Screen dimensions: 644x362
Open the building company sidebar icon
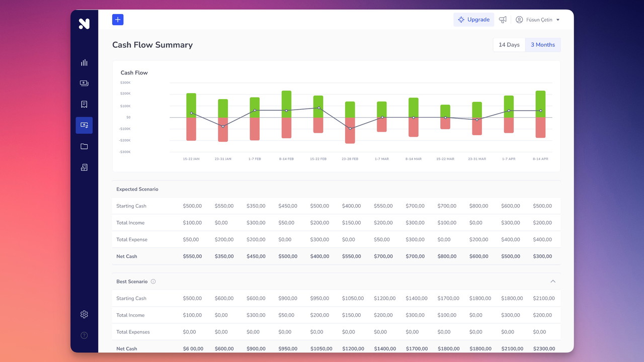84,167
